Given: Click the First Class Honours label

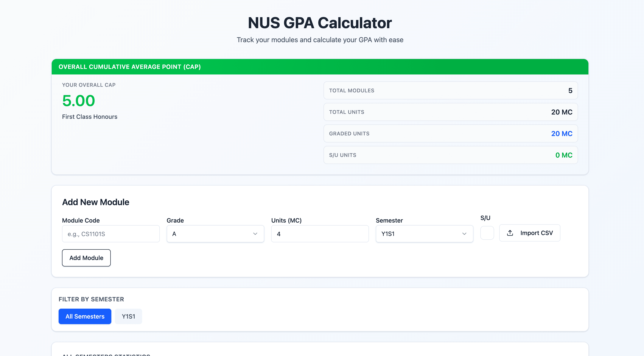Looking at the screenshot, I should point(90,116).
